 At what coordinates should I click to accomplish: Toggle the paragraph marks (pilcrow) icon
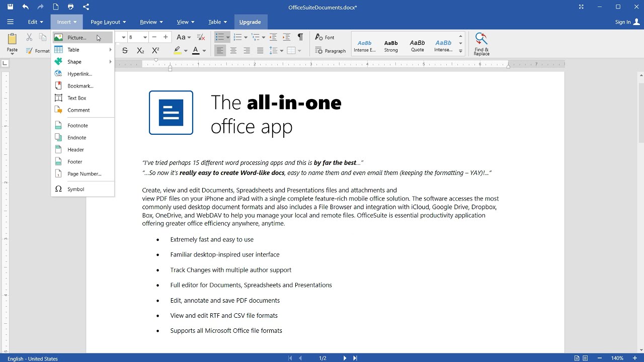point(300,37)
